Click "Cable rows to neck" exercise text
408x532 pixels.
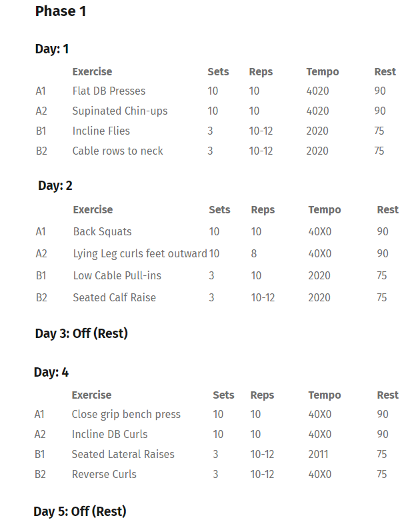click(x=117, y=151)
